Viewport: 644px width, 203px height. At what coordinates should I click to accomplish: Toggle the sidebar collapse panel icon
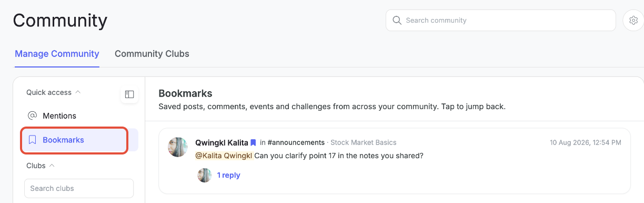(129, 94)
